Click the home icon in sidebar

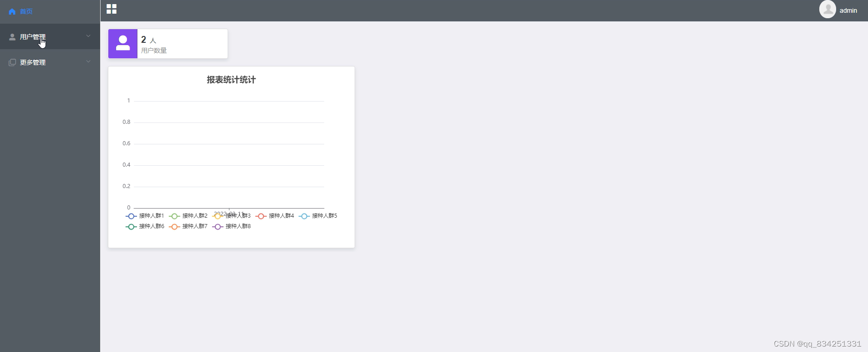pos(12,11)
